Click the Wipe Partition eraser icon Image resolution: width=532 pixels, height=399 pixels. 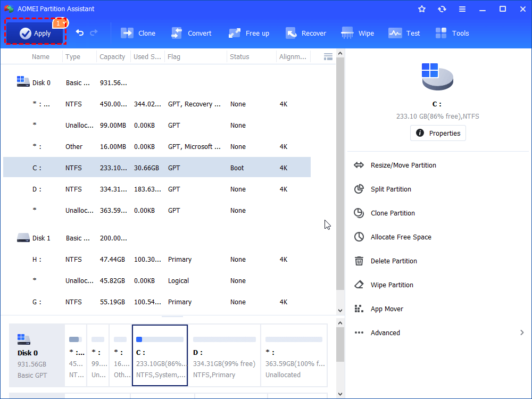point(359,285)
